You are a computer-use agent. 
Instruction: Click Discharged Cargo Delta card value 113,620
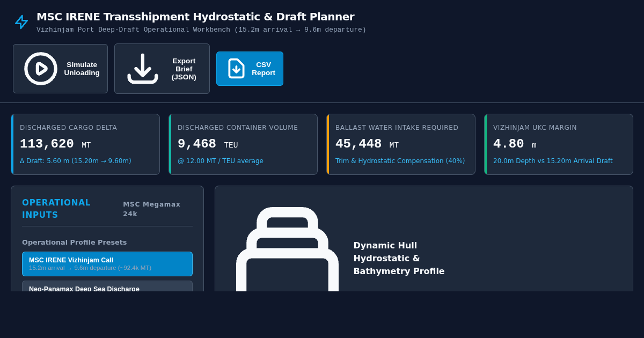point(47,144)
